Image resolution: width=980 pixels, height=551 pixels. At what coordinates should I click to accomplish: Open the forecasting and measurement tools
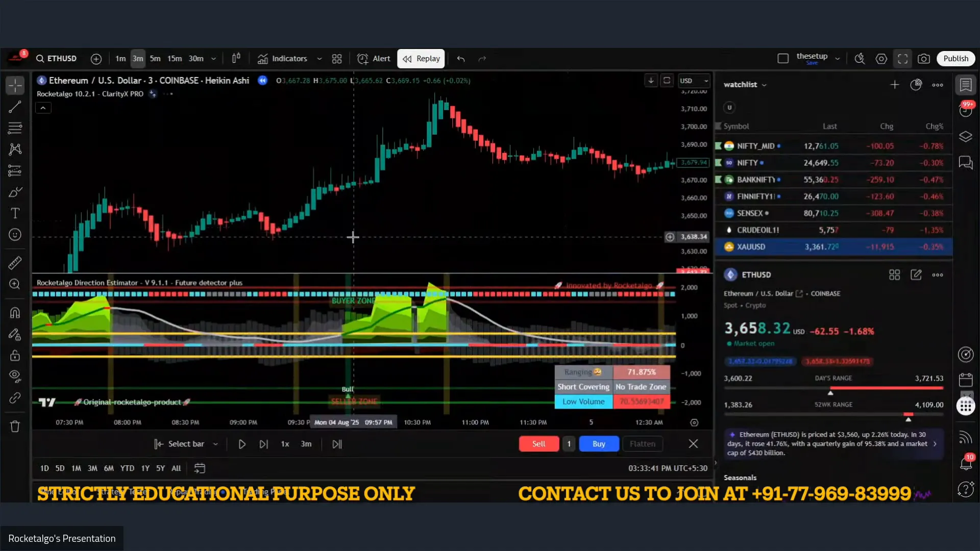click(15, 170)
